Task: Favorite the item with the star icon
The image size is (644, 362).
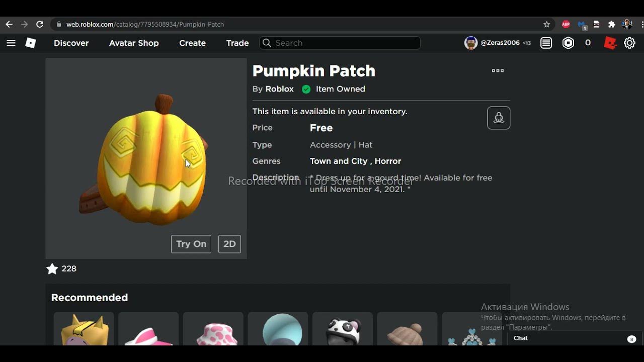Action: coord(52,269)
